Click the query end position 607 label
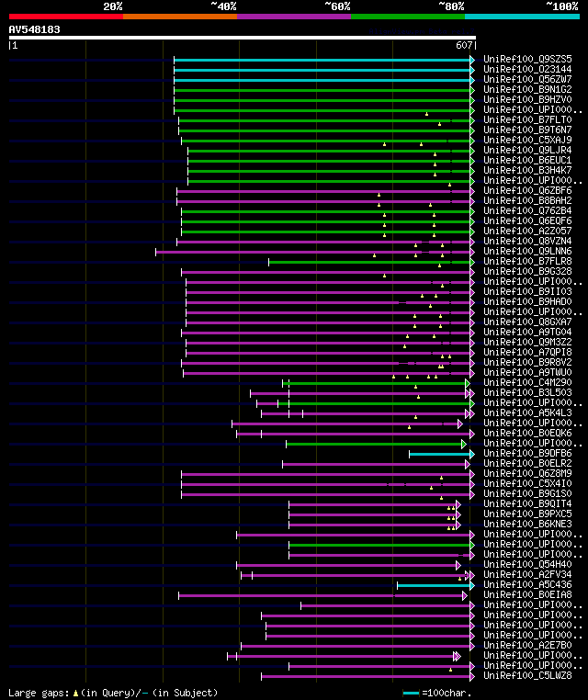 coord(464,45)
